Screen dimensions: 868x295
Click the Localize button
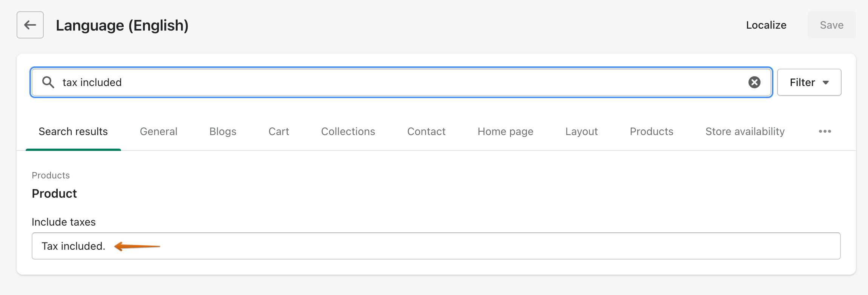point(766,25)
